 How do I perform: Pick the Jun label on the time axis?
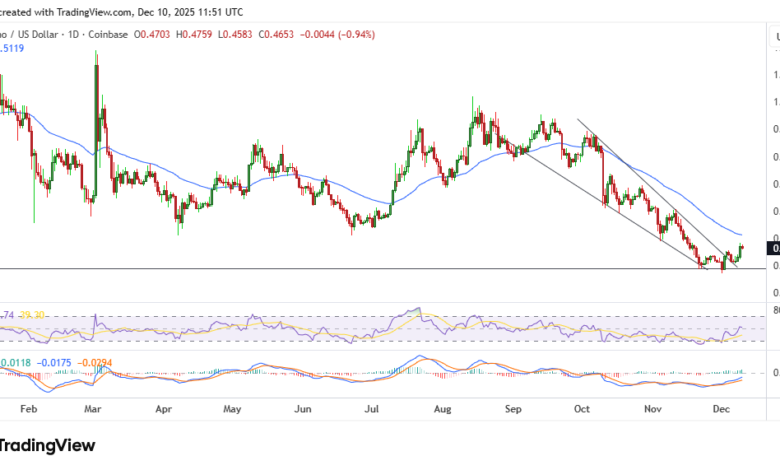[x=301, y=409]
